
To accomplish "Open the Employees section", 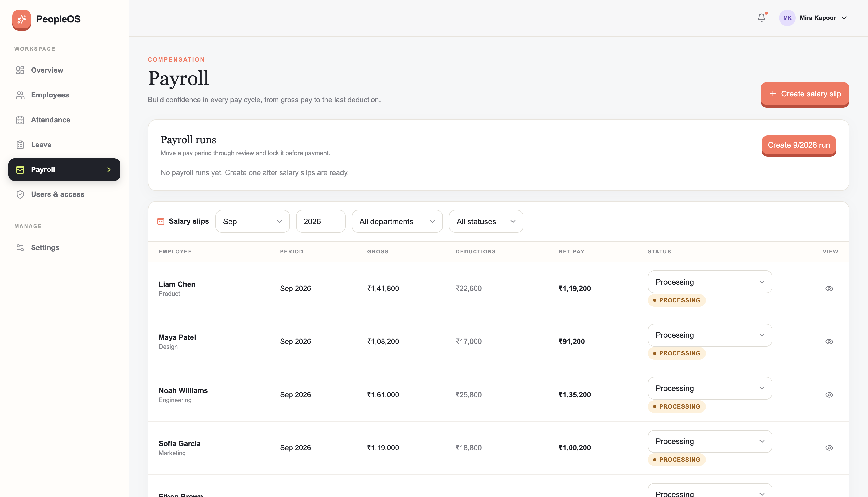I will (x=64, y=95).
